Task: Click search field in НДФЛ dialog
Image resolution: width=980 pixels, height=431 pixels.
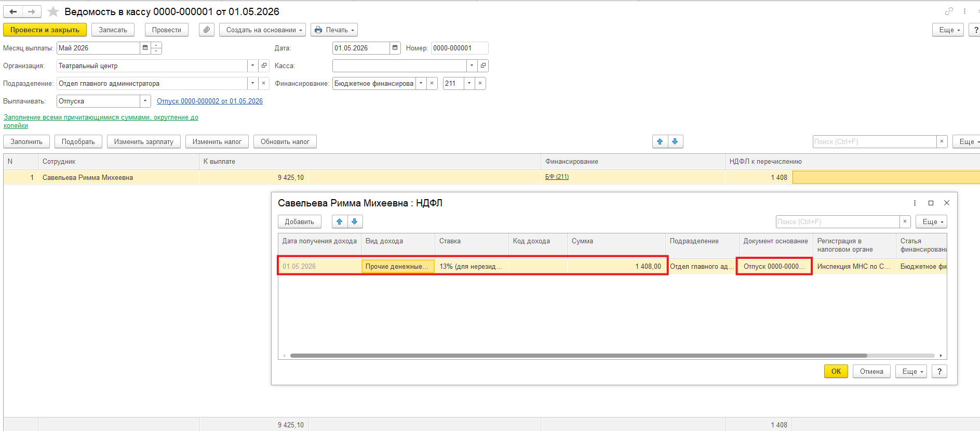Action: [838, 221]
